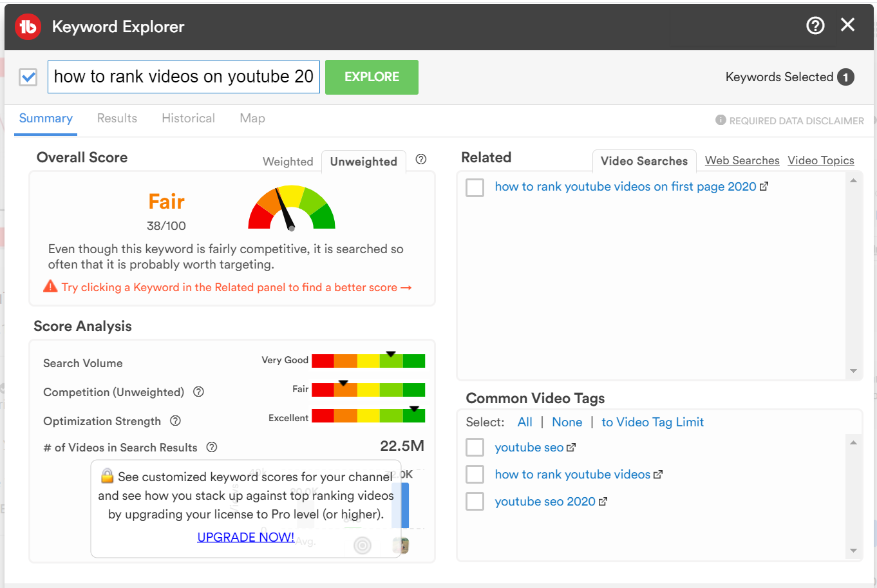Open external link icon beside 'youtube seo 2020'
This screenshot has width=877, height=588.
603,502
